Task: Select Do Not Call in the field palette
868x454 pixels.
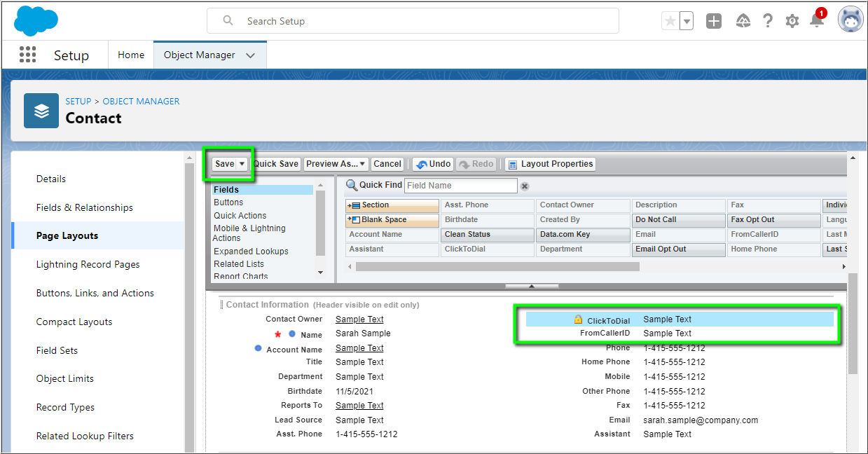Action: pyautogui.click(x=678, y=220)
